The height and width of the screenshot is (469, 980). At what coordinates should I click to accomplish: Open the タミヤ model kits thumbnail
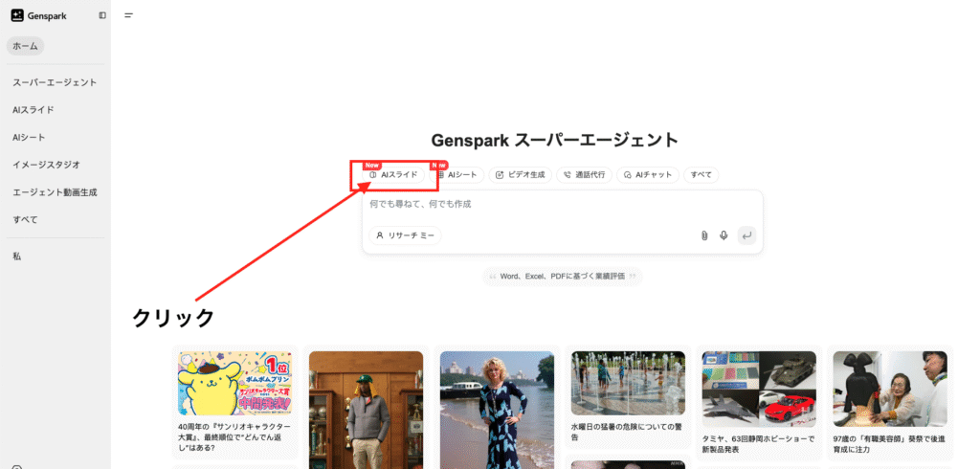click(x=759, y=389)
